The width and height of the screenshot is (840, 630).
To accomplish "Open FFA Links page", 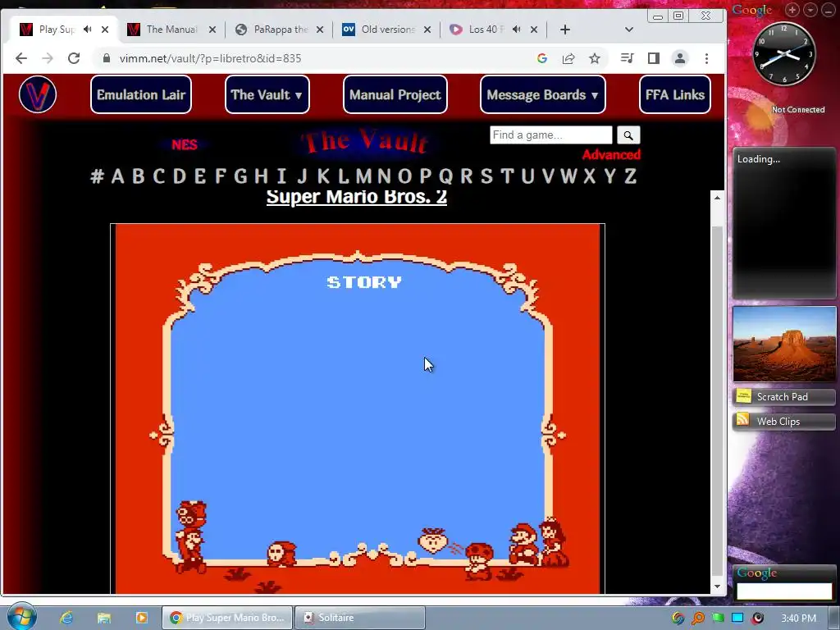I will point(675,94).
